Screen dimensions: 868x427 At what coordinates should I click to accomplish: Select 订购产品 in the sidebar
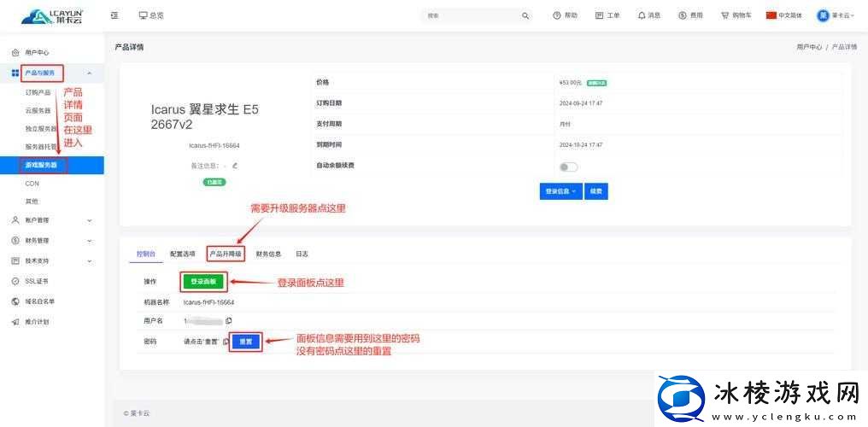pyautogui.click(x=38, y=92)
